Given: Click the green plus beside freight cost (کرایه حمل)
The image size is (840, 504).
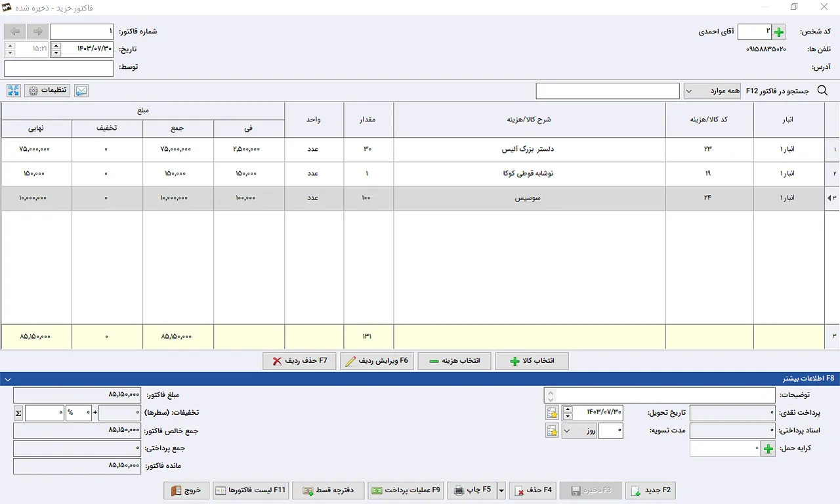Looking at the screenshot, I should click(x=768, y=449).
